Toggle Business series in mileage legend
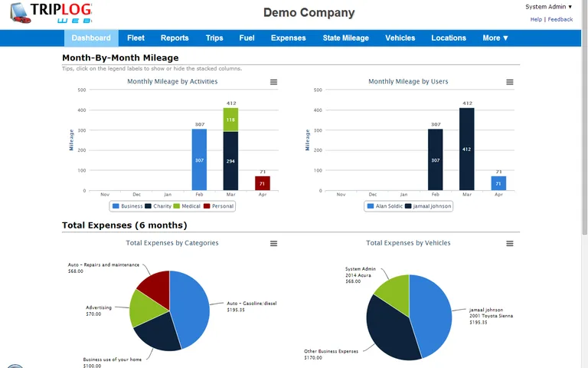 [127, 206]
